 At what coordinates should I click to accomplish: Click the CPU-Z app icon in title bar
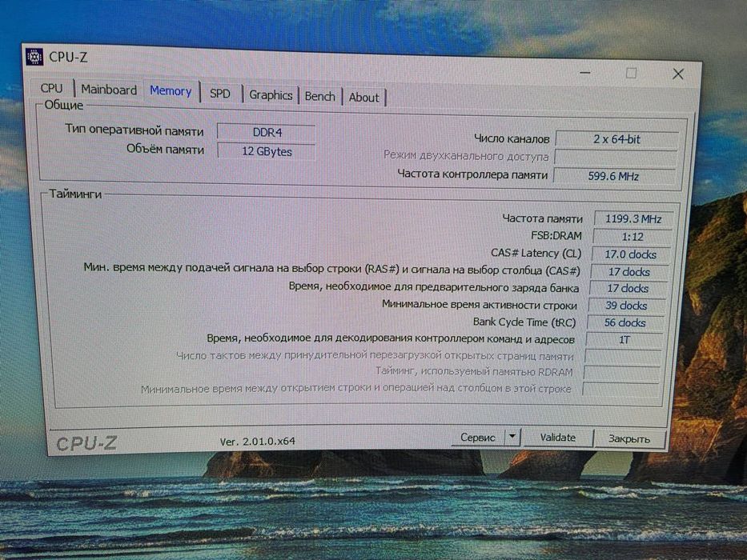34,57
